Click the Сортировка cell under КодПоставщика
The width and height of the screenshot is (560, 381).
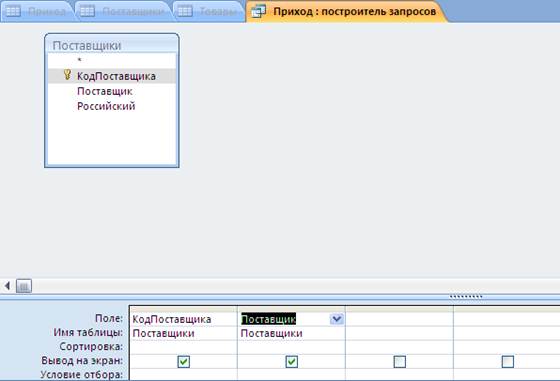(x=183, y=347)
